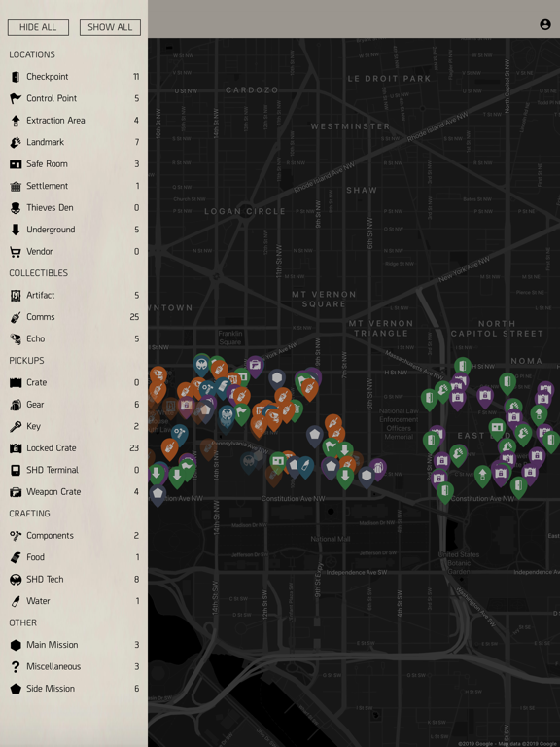Open the user account icon

pos(544,24)
